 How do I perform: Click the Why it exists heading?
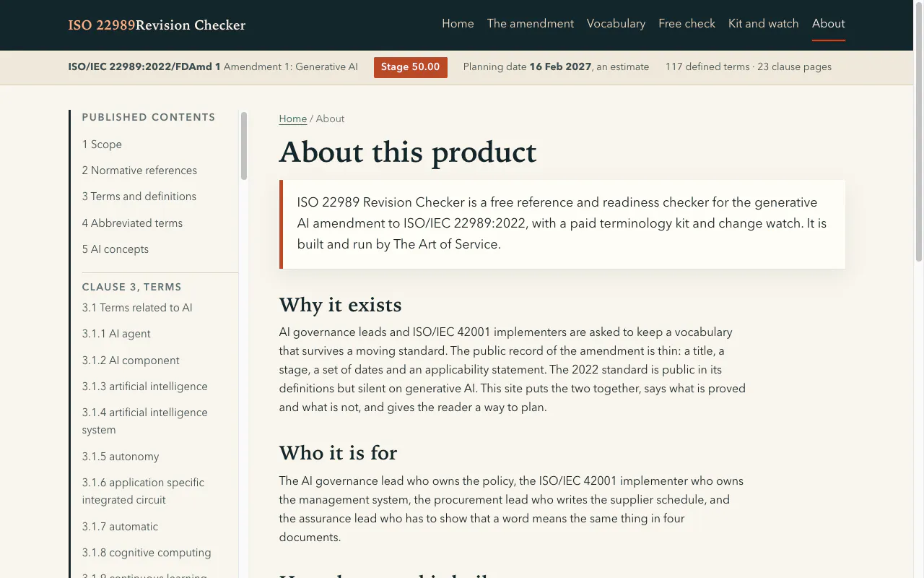340,305
